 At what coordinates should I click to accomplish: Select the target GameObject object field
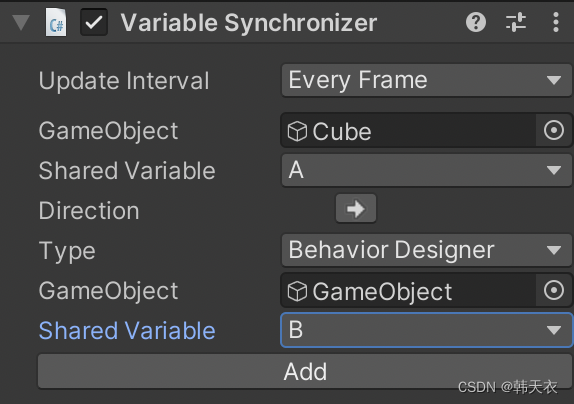tap(408, 291)
